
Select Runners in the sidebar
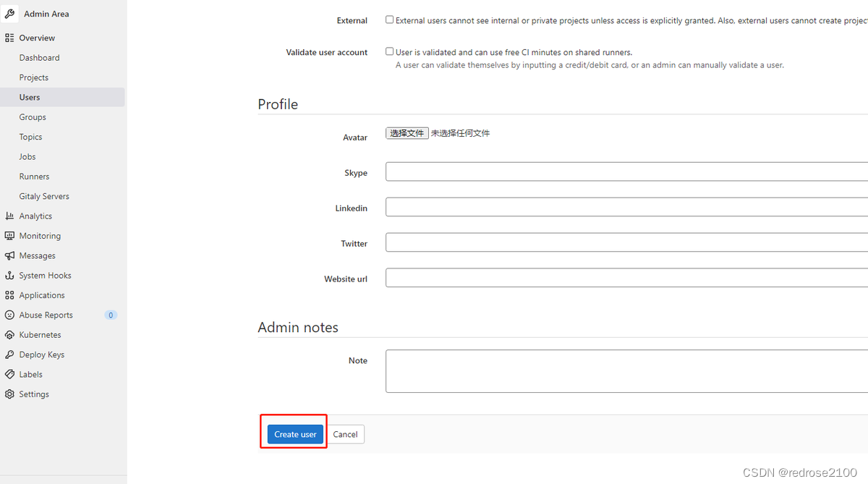point(34,176)
